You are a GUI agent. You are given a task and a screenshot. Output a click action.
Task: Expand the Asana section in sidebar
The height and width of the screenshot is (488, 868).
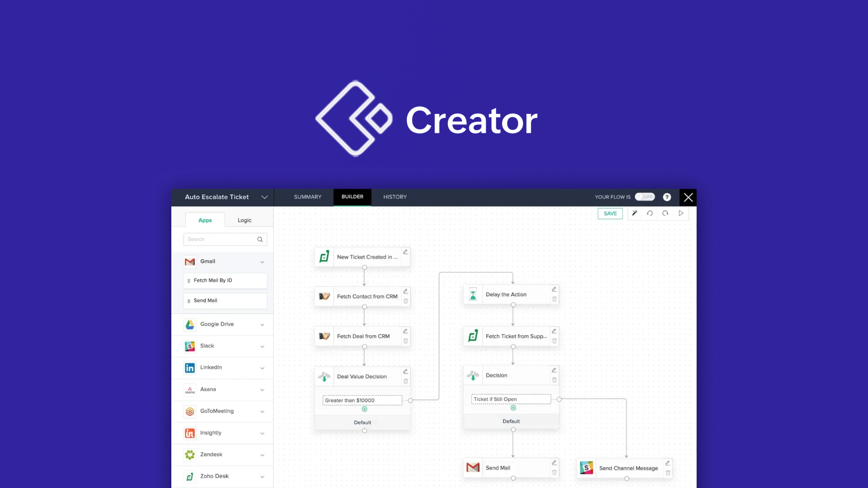coord(262,389)
